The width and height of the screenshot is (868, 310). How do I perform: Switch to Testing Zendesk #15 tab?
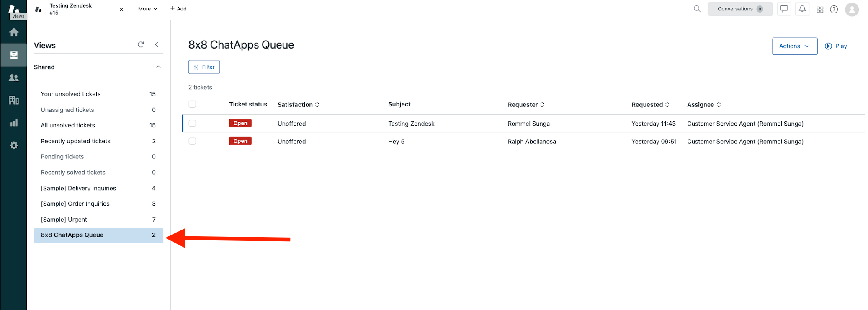(71, 9)
